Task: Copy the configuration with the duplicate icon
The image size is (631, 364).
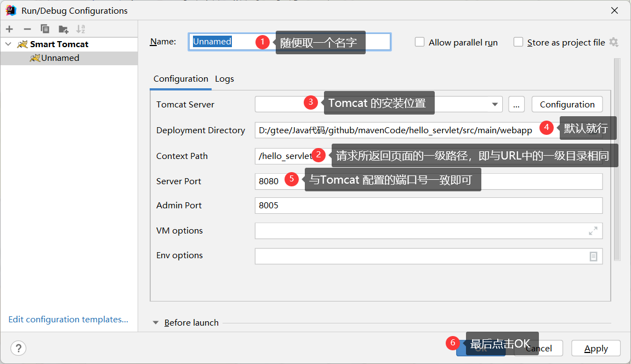Action: pyautogui.click(x=44, y=29)
